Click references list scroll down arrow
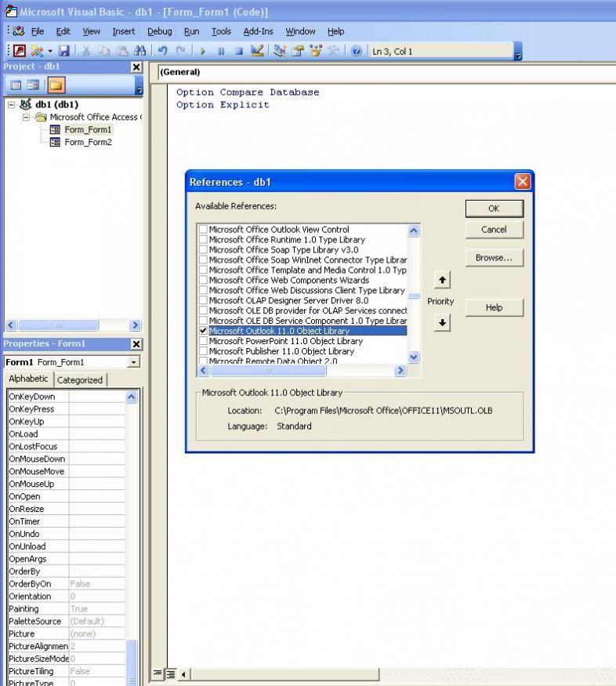This screenshot has width=616, height=686. 414,357
